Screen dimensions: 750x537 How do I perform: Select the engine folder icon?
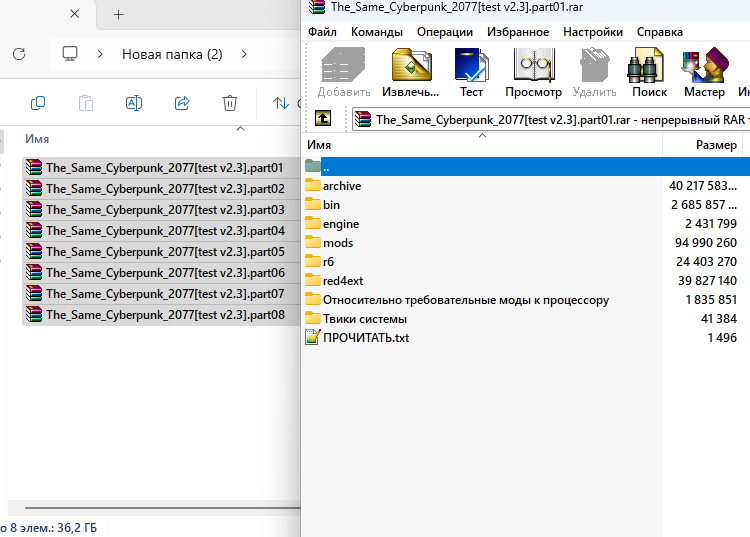point(313,223)
